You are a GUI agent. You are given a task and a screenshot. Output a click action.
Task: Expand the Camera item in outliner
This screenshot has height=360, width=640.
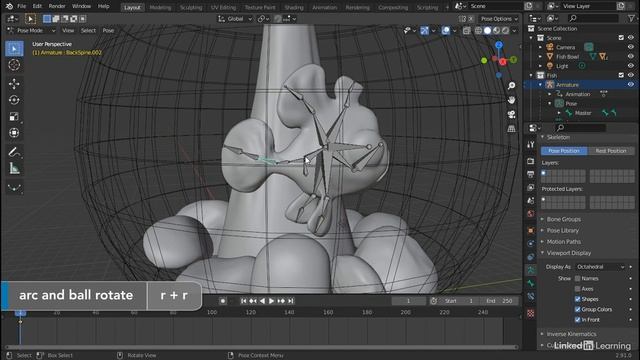[x=541, y=47]
